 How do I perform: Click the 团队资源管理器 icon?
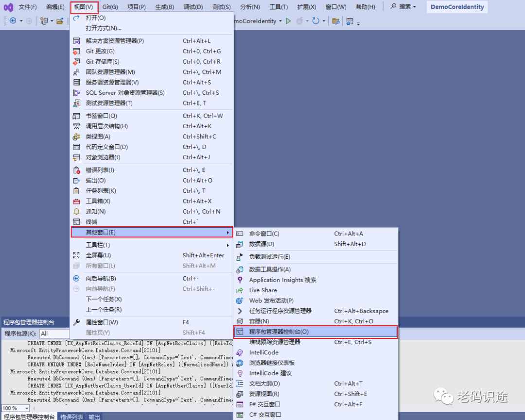click(x=76, y=72)
